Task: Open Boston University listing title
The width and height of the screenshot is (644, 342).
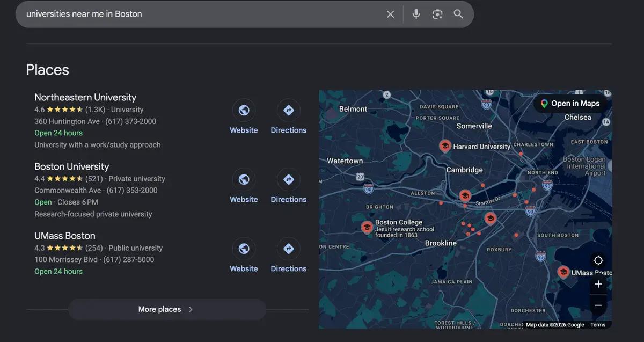Action: coord(72,166)
